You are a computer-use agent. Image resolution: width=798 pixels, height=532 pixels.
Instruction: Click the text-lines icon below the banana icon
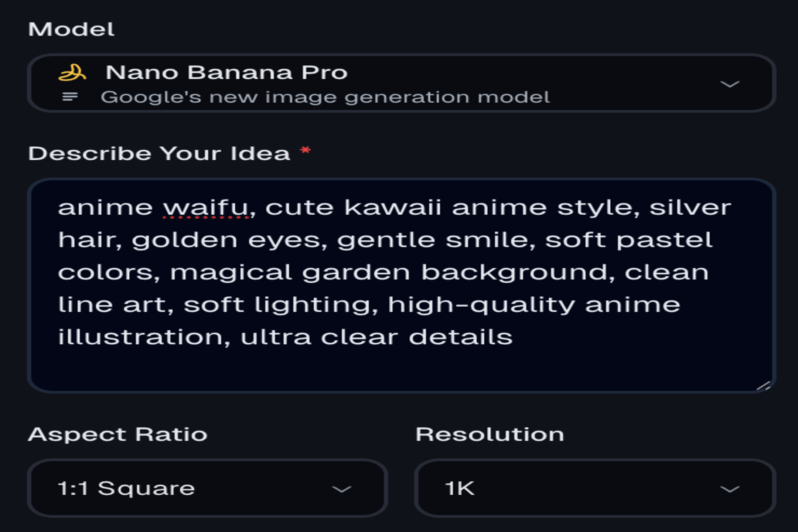pyautogui.click(x=70, y=98)
